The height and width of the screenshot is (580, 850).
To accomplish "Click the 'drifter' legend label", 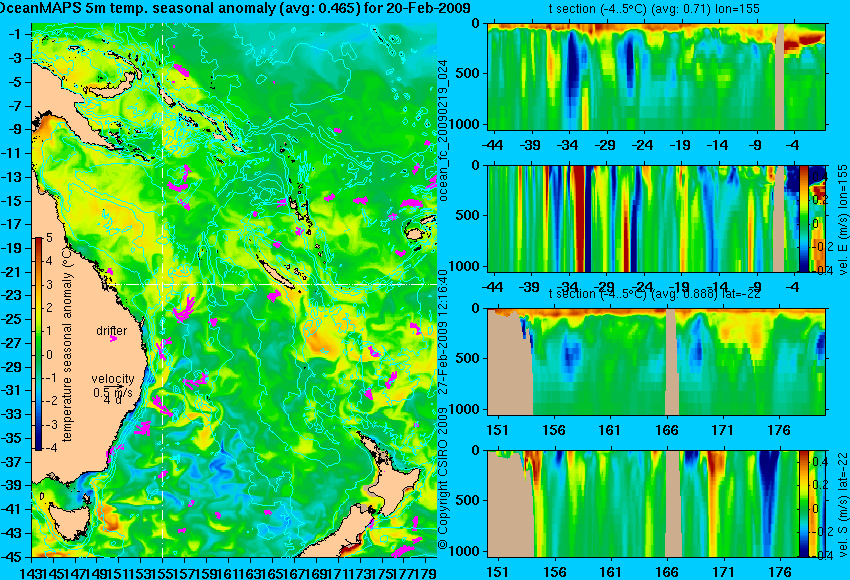I will pos(112,331).
